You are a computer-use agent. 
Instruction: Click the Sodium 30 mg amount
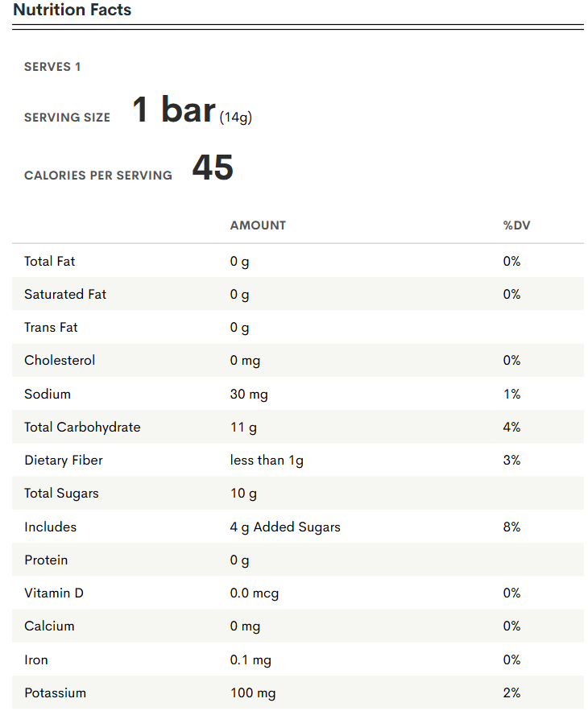click(x=249, y=394)
